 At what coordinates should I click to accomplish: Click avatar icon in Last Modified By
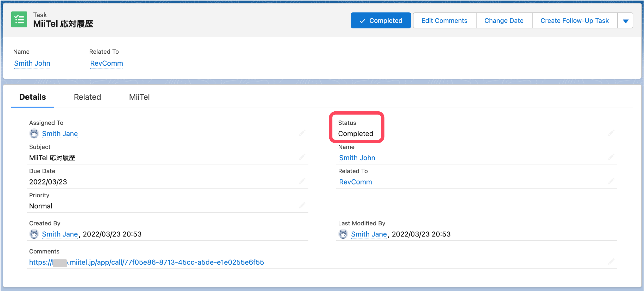343,234
